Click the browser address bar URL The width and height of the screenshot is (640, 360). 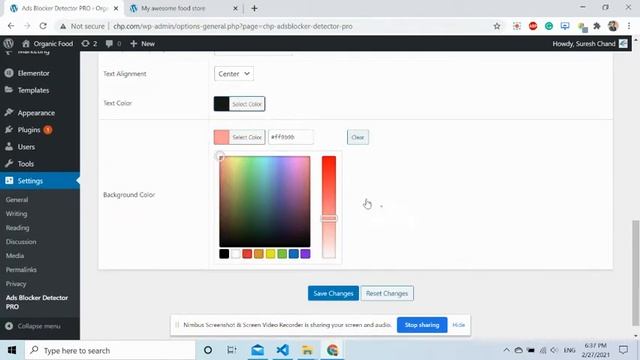coord(233,26)
